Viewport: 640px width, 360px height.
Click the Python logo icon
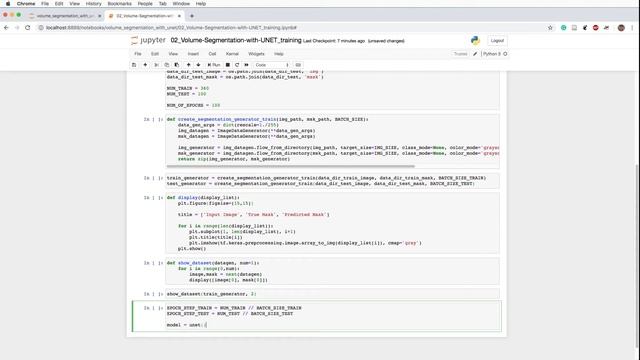click(475, 40)
